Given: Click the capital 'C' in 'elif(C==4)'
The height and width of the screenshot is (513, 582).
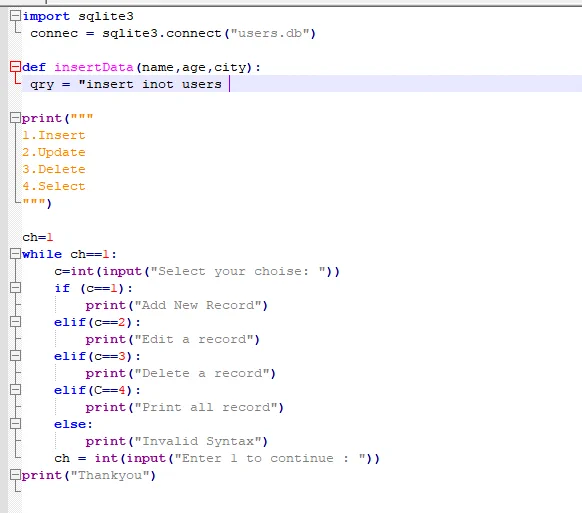Looking at the screenshot, I should coord(98,390).
